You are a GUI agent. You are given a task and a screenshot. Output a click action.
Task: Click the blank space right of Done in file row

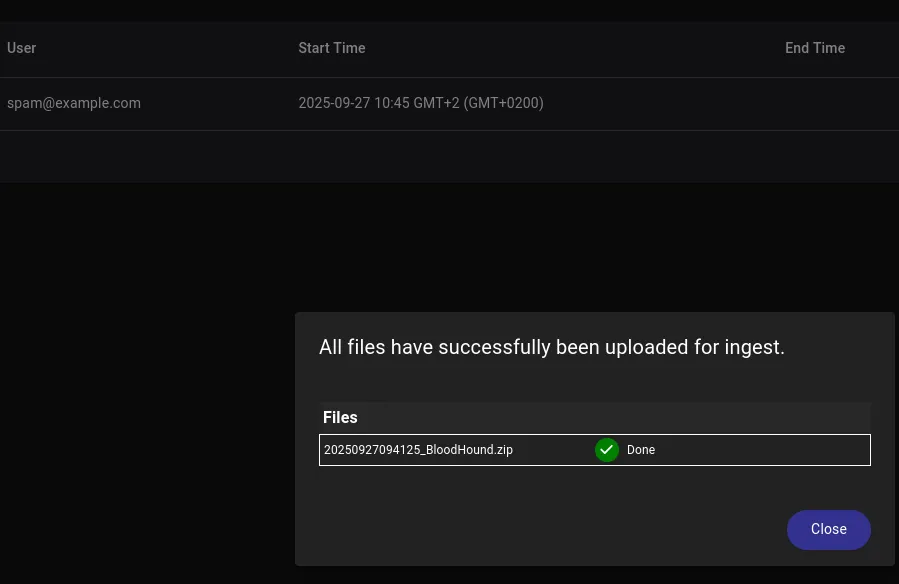point(760,450)
